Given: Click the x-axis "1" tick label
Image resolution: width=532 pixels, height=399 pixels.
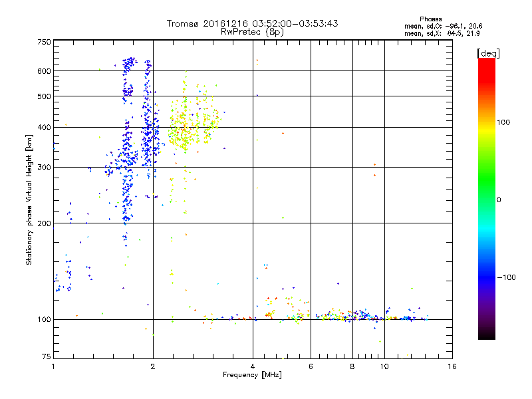Looking at the screenshot, I should pyautogui.click(x=53, y=366).
